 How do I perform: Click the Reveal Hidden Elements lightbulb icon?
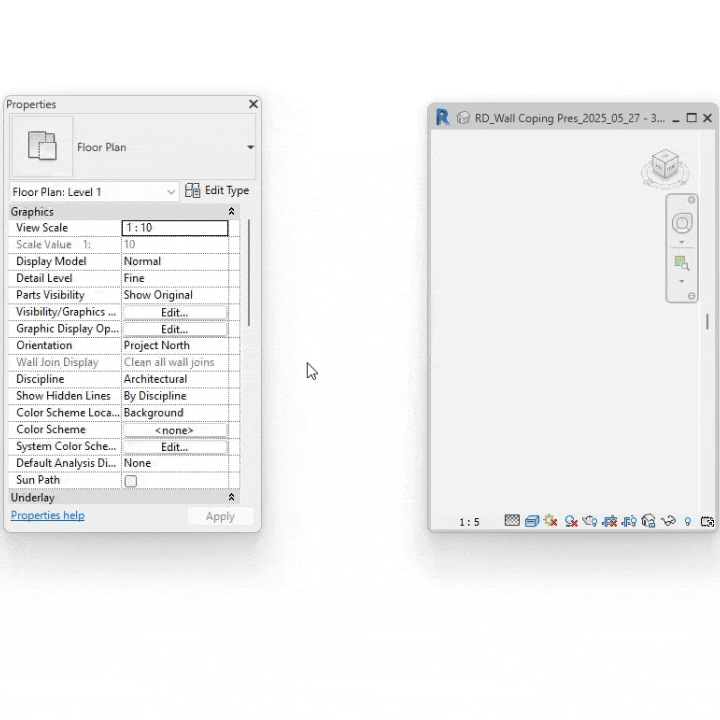(688, 521)
